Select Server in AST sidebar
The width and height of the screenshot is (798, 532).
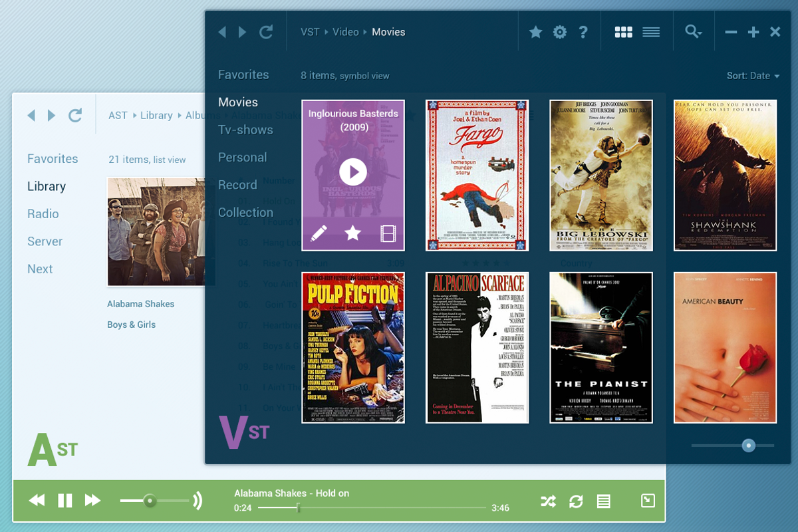coord(45,241)
